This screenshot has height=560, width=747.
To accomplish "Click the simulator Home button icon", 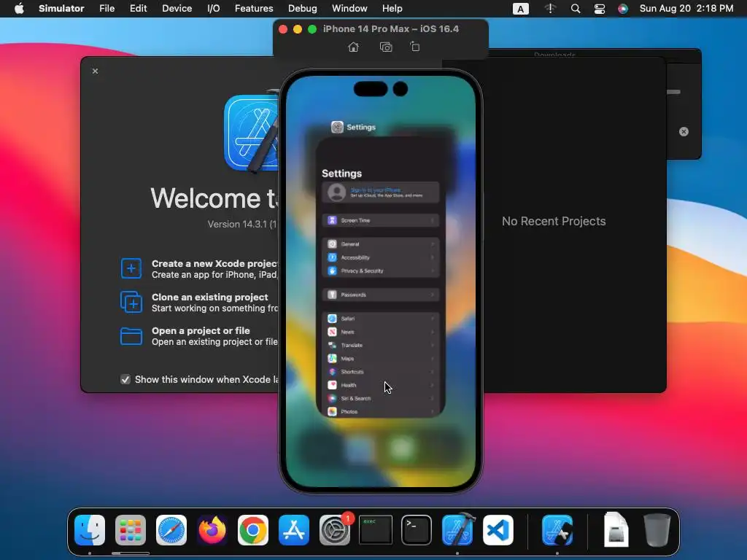I will (x=353, y=47).
